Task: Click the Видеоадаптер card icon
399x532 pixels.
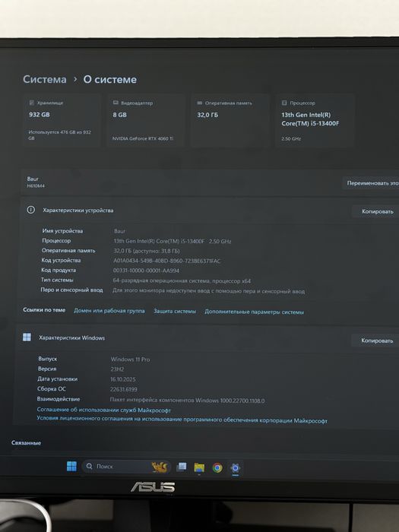Action: click(116, 103)
